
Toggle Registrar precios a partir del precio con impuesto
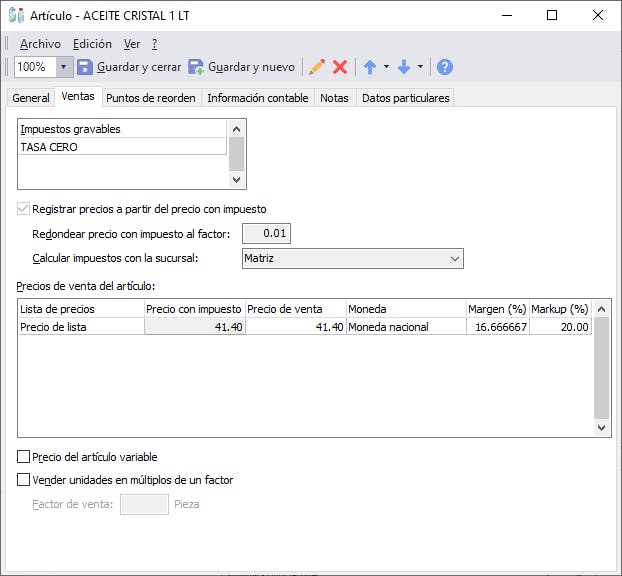[x=23, y=209]
